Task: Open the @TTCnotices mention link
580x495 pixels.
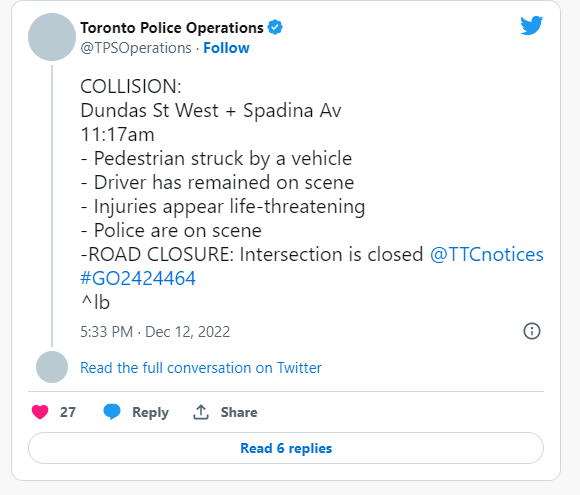Action: click(x=486, y=255)
